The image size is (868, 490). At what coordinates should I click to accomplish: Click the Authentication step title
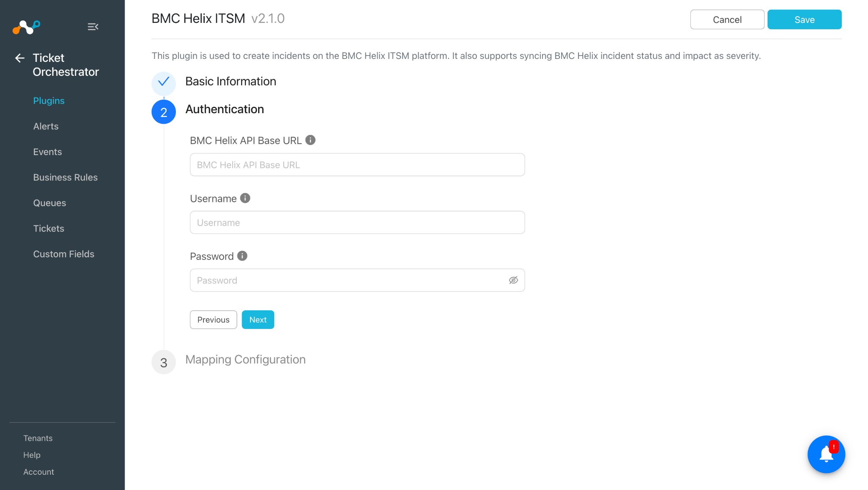[x=225, y=109]
